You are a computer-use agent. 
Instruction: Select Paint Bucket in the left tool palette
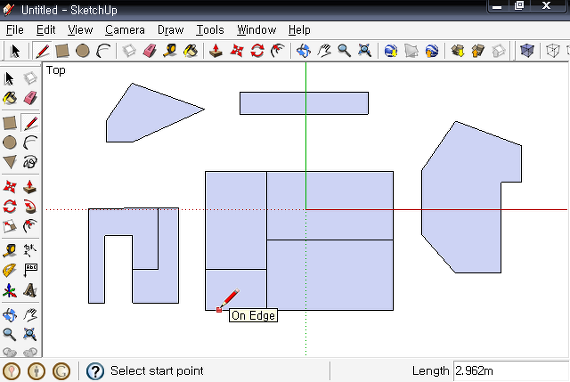(9, 98)
